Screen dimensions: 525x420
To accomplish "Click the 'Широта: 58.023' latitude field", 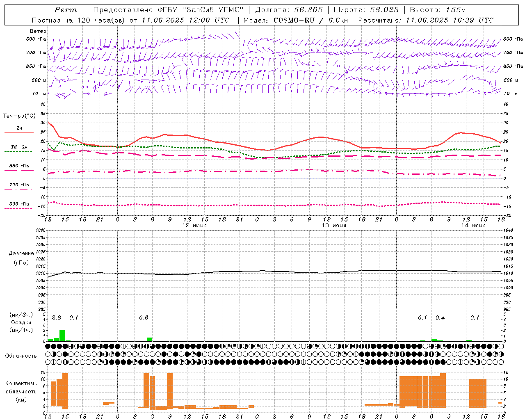I will click(x=366, y=10).
